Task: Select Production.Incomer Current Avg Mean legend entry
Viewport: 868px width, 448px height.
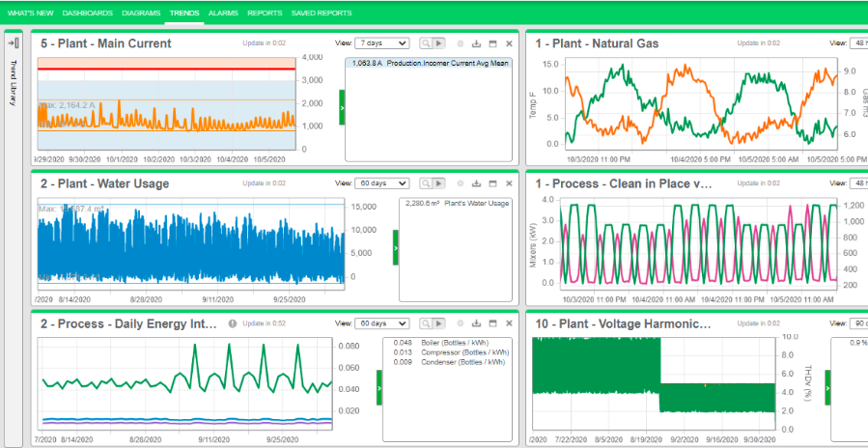Action: 430,63
